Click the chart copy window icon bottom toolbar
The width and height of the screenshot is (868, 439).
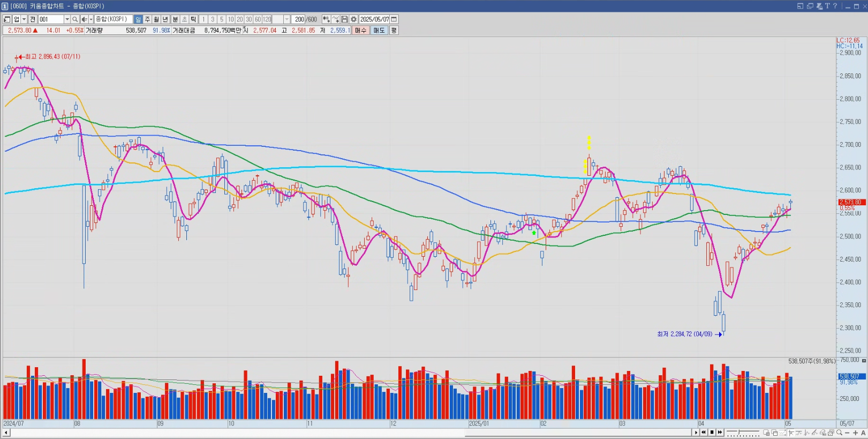(x=831, y=433)
